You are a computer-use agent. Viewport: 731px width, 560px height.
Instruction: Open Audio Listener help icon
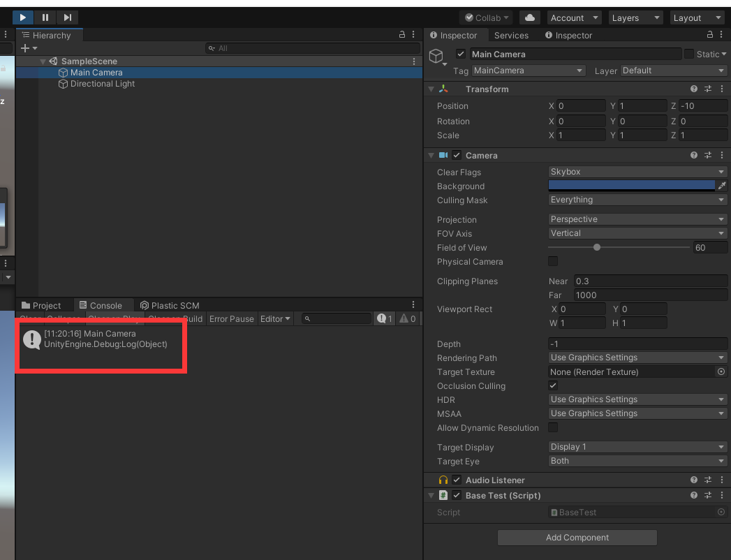[x=694, y=480]
